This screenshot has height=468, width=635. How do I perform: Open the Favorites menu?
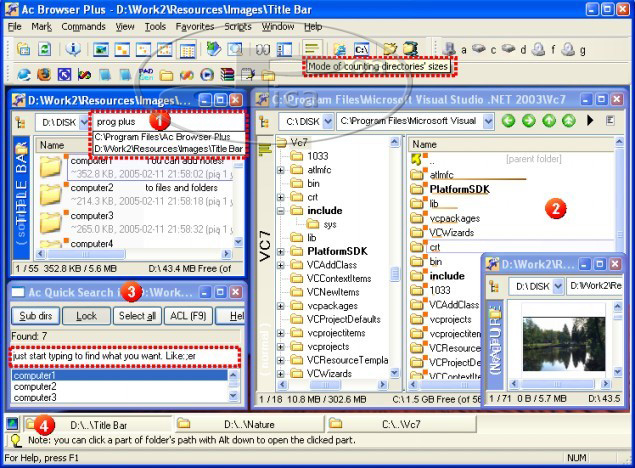pos(194,26)
